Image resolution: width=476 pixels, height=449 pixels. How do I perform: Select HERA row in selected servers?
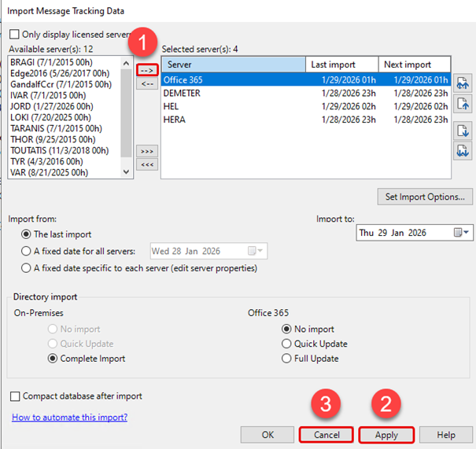(306, 120)
